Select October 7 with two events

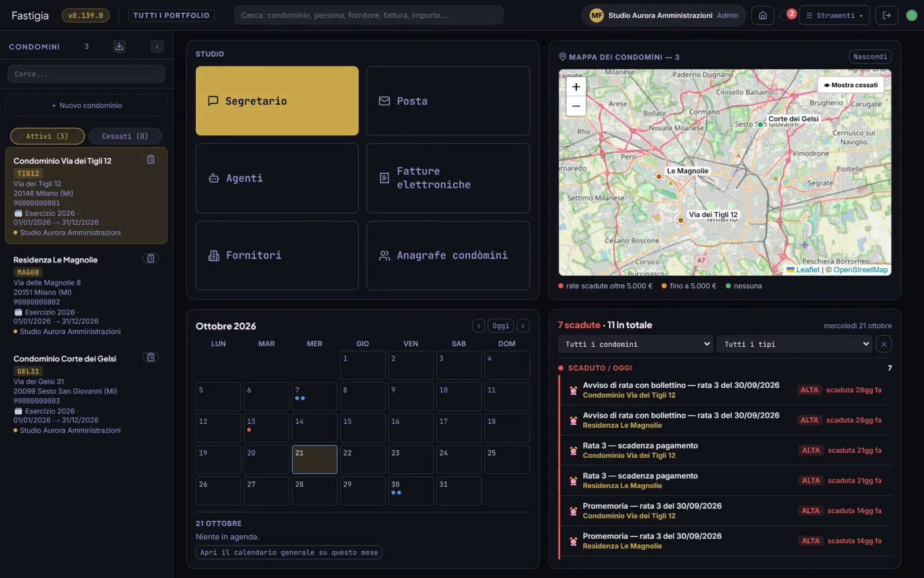(314, 397)
